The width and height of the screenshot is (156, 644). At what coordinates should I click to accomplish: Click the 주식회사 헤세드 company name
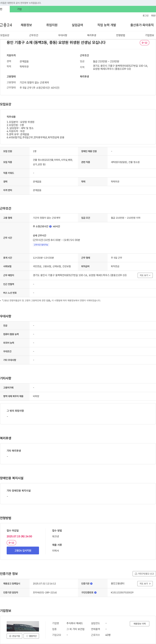(75, 623)
